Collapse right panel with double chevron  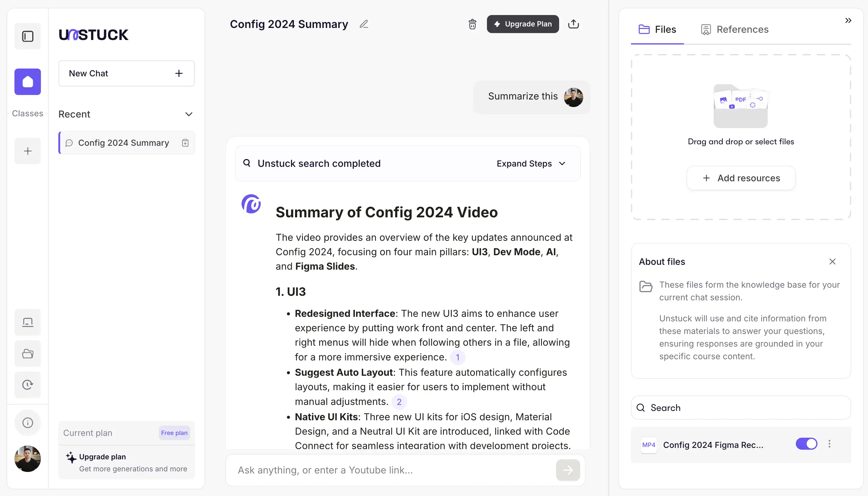(x=848, y=20)
